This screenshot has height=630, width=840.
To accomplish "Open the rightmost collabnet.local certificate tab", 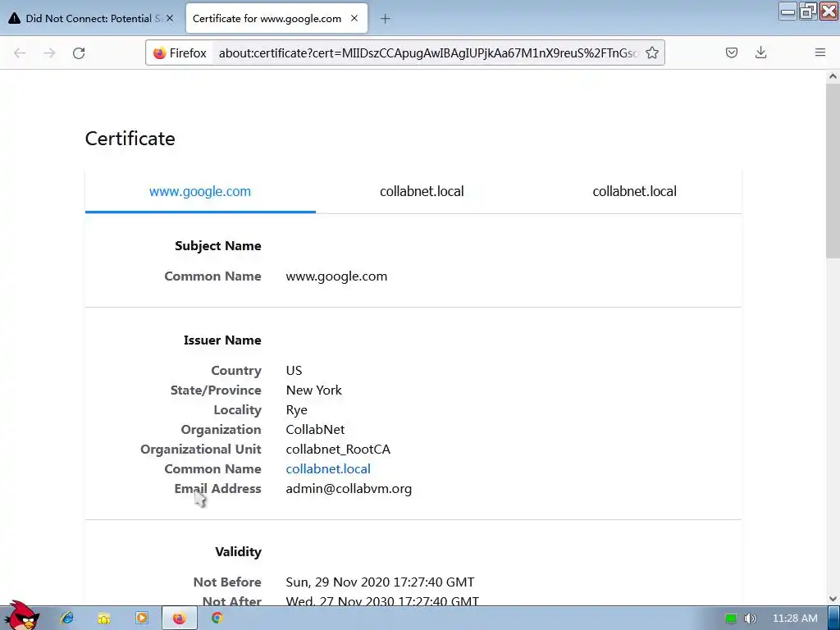I will 634,191.
